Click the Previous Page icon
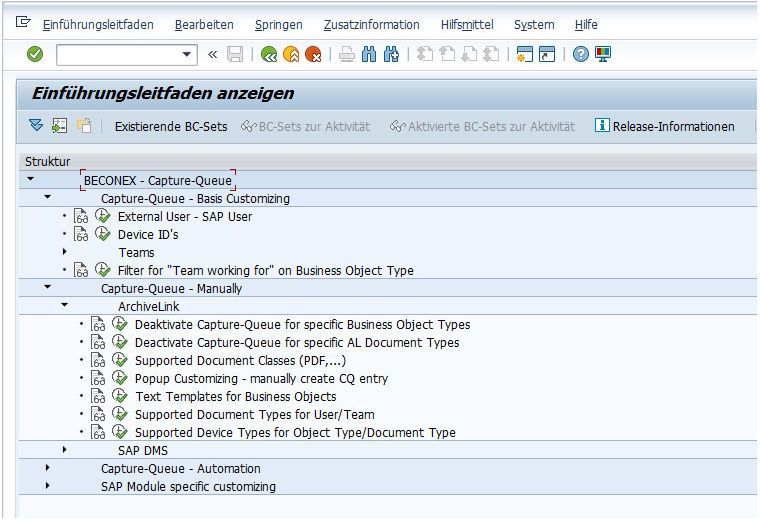The image size is (760, 520). point(447,54)
